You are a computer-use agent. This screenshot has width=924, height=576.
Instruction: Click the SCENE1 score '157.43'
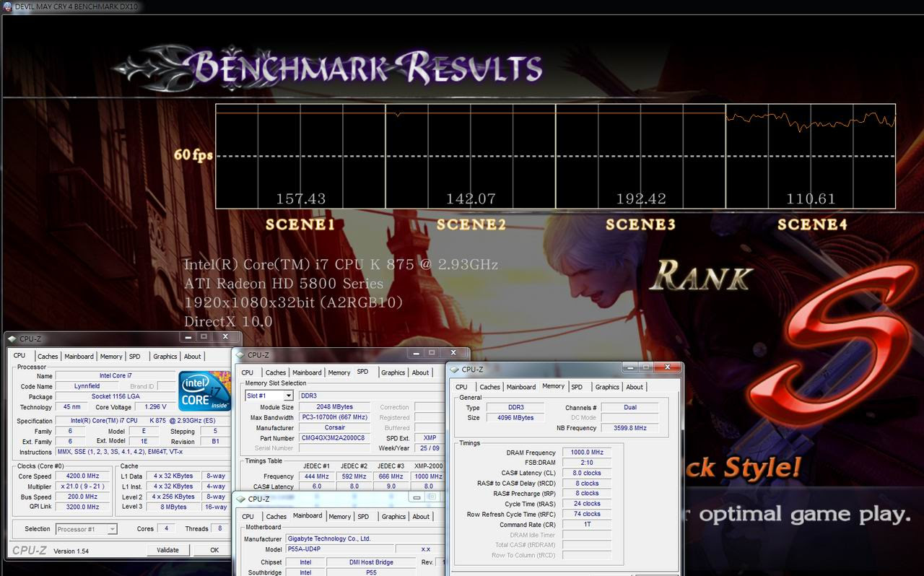[301, 198]
